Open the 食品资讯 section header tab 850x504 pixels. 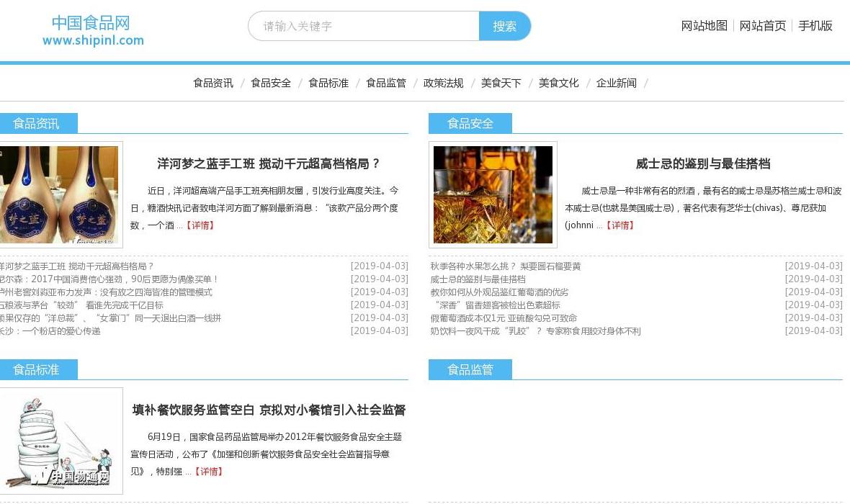(x=37, y=124)
